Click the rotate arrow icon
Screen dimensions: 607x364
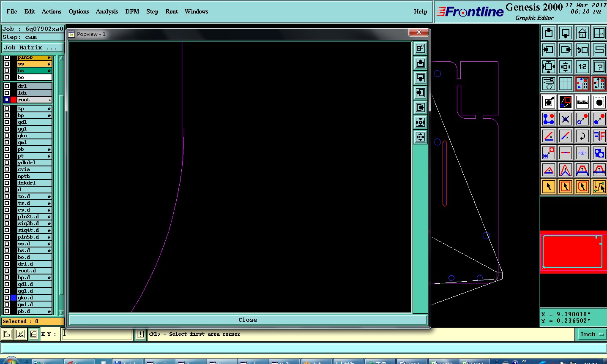(582, 136)
